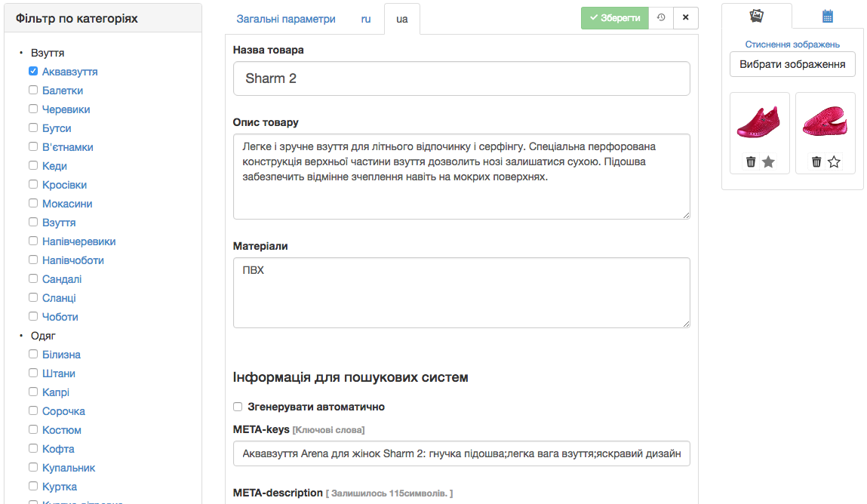Open the calendar tab icon
Viewport: 867px width, 504px height.
coord(828,16)
